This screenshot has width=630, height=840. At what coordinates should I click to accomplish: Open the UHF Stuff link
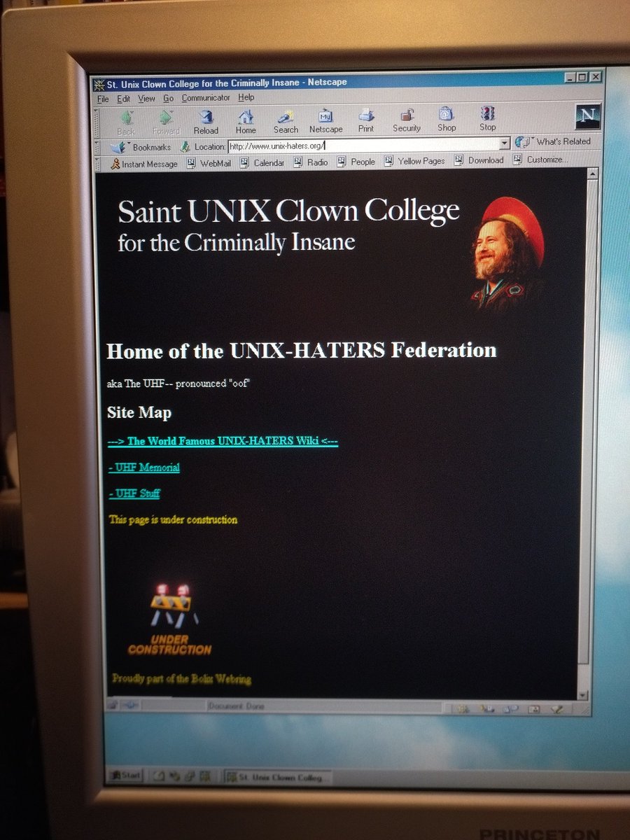click(134, 493)
